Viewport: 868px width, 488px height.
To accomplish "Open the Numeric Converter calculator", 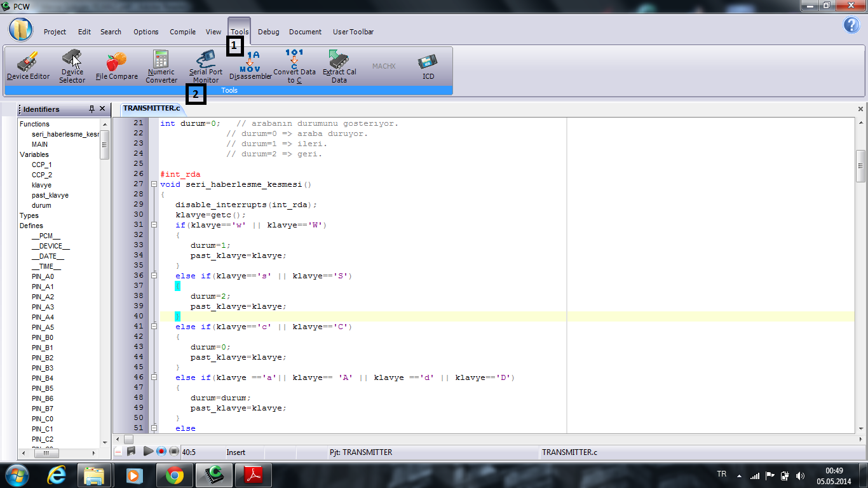I will pyautogui.click(x=161, y=66).
